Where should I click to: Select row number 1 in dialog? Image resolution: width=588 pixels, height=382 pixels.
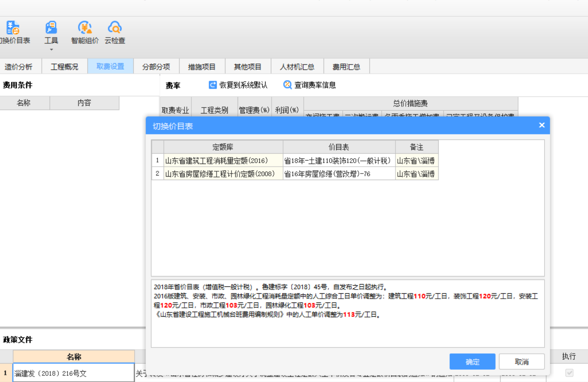tap(157, 161)
